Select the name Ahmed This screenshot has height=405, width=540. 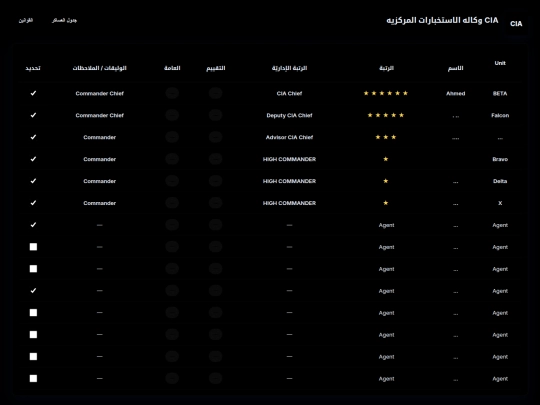click(x=455, y=93)
